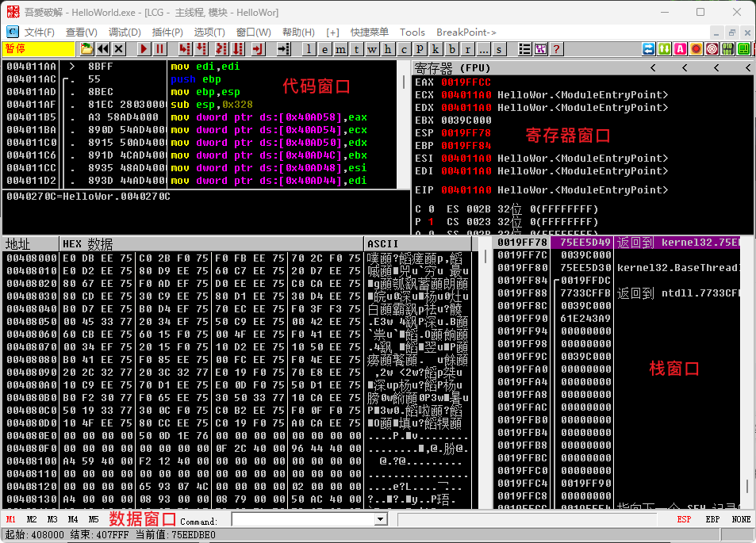Restart the program with the rewind icon
Screen dimensions: 756x543
(x=102, y=49)
